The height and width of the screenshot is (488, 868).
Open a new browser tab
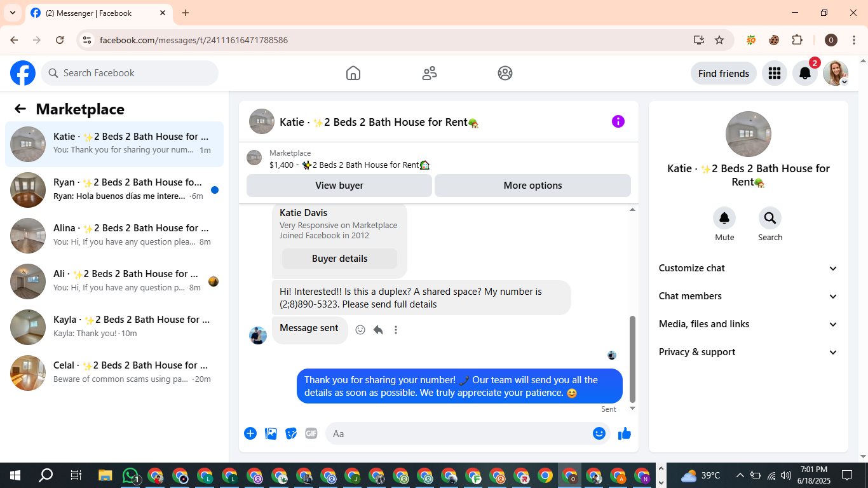point(186,13)
